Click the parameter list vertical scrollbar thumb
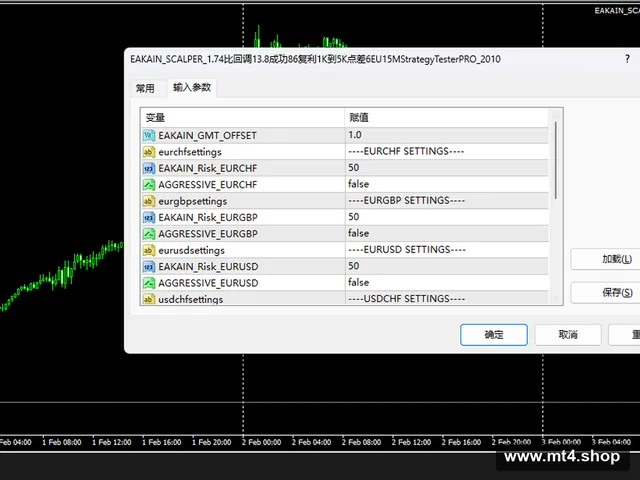The height and width of the screenshot is (480, 640). 556,160
